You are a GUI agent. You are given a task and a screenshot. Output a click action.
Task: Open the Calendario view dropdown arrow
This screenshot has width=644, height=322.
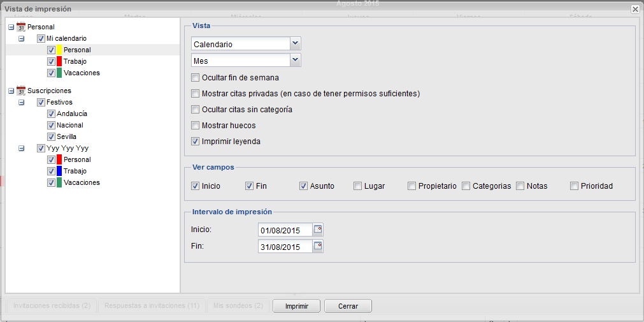coord(296,43)
